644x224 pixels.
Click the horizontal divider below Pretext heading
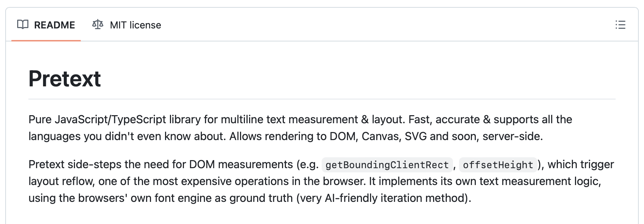pos(322,99)
